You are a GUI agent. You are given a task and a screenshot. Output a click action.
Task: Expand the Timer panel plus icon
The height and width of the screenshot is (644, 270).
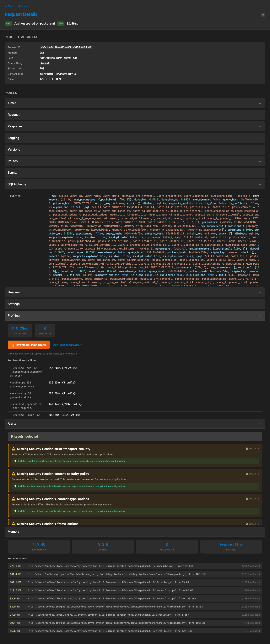(x=260, y=104)
